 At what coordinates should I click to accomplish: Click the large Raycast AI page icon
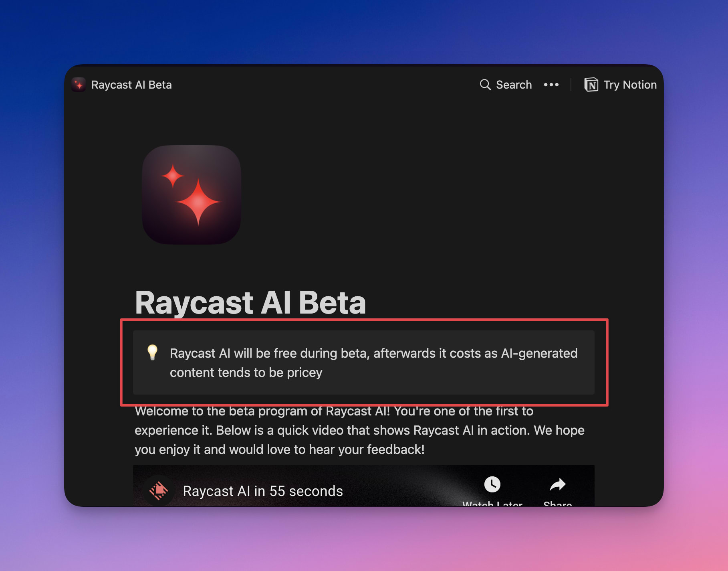point(192,194)
